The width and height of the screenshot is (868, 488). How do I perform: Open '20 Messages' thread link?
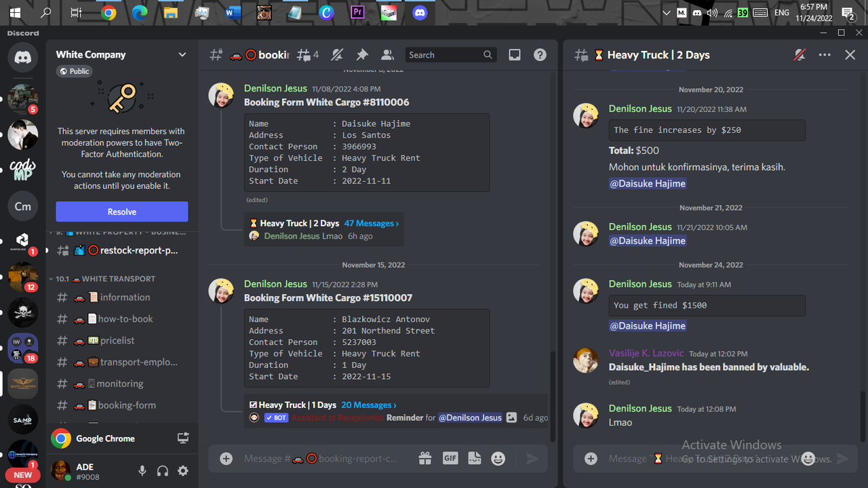pyautogui.click(x=368, y=405)
